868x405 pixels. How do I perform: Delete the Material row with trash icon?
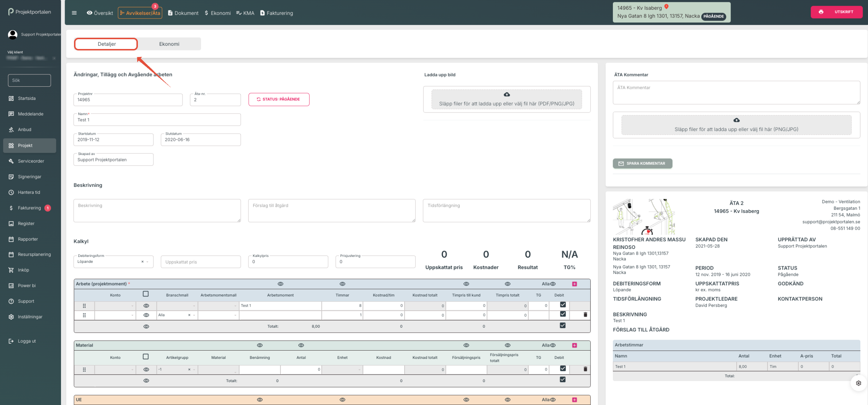(585, 369)
